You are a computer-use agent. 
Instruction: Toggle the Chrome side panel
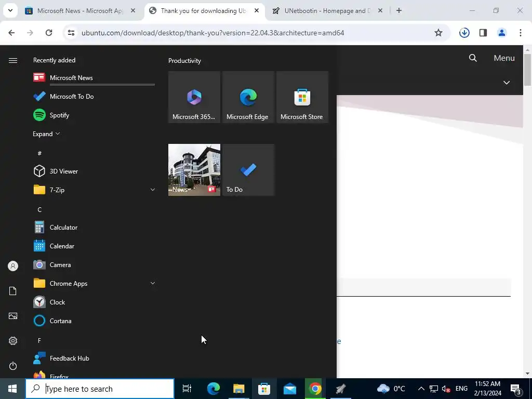pos(483,33)
